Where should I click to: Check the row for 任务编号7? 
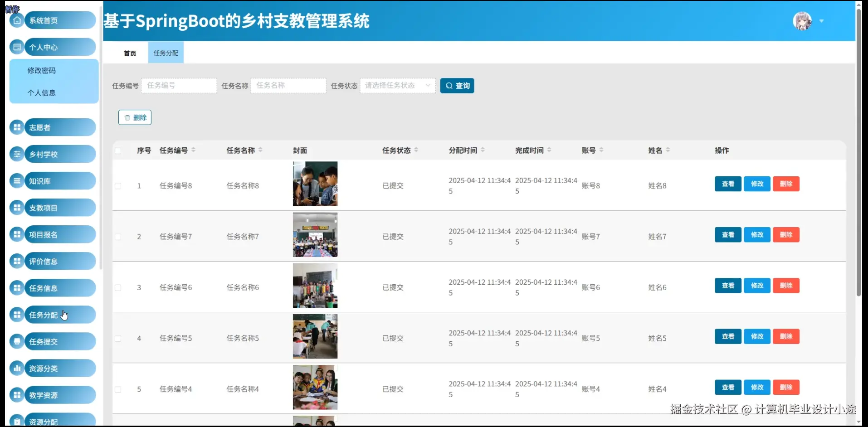[118, 237]
